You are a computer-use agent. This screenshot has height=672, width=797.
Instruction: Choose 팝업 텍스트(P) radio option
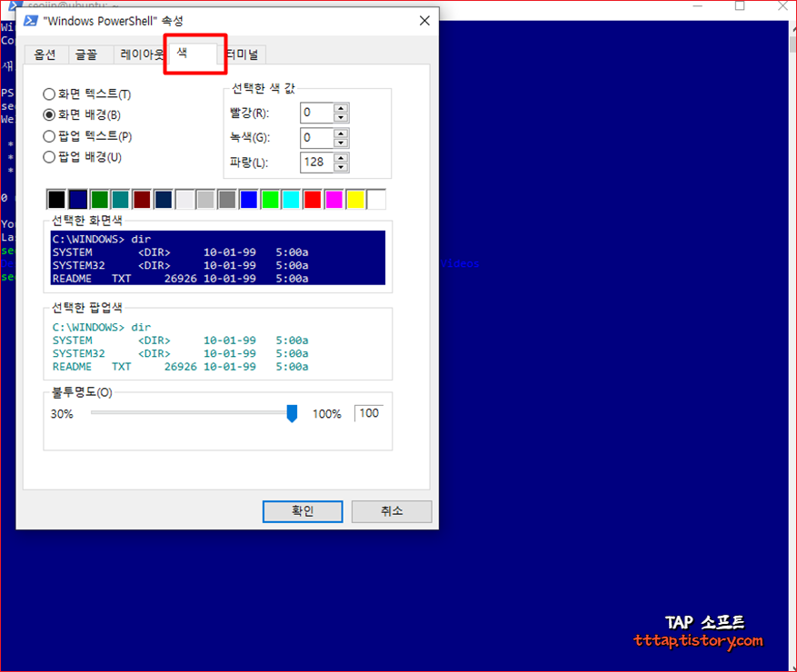[87, 136]
